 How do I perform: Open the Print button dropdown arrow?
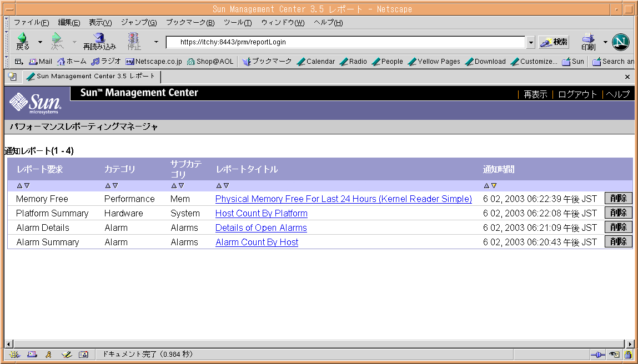pyautogui.click(x=605, y=42)
